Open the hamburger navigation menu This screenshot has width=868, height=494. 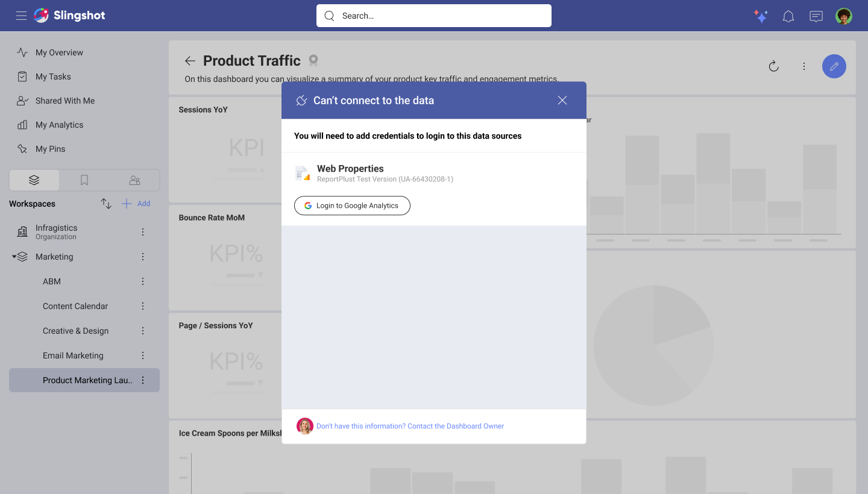pos(21,16)
